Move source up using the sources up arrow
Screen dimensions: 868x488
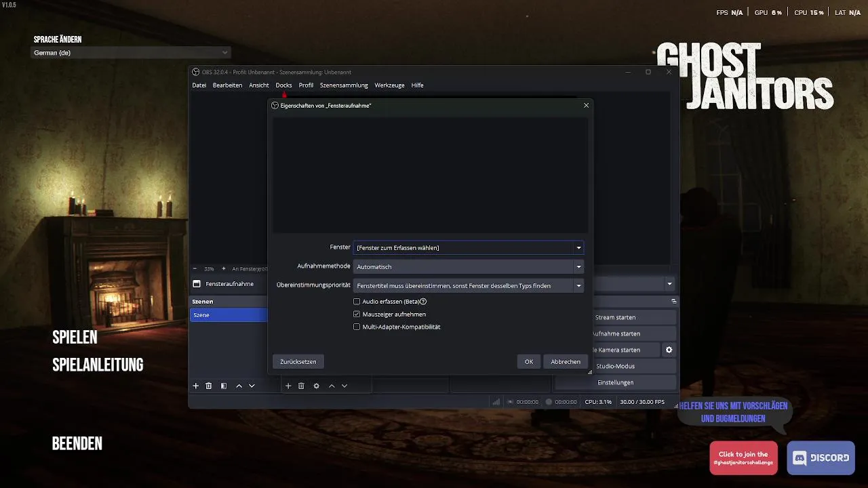pyautogui.click(x=332, y=386)
